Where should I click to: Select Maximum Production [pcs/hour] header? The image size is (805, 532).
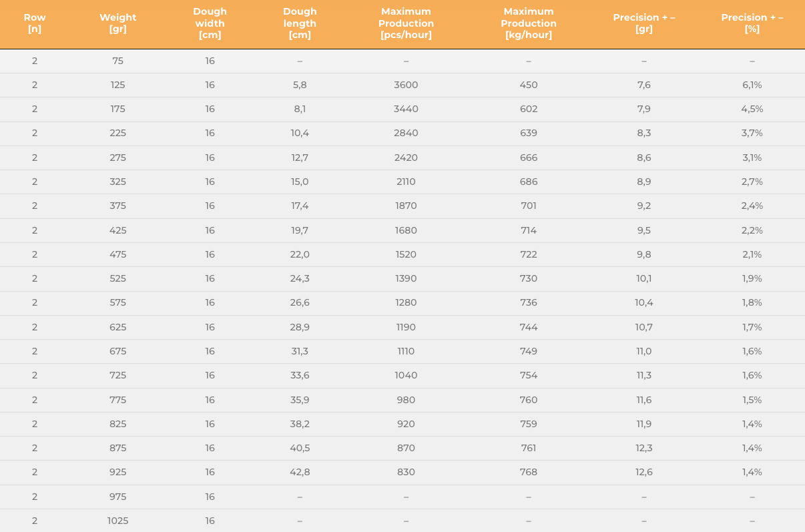click(x=406, y=23)
